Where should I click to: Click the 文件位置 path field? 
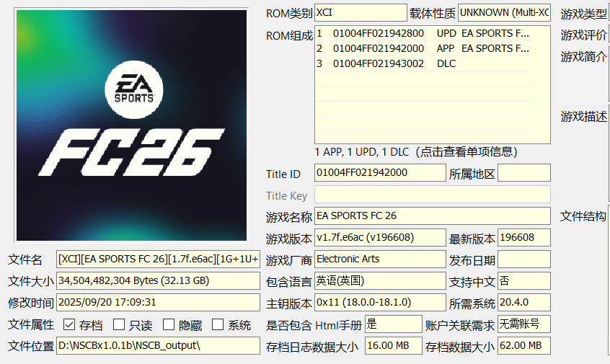[x=158, y=345]
